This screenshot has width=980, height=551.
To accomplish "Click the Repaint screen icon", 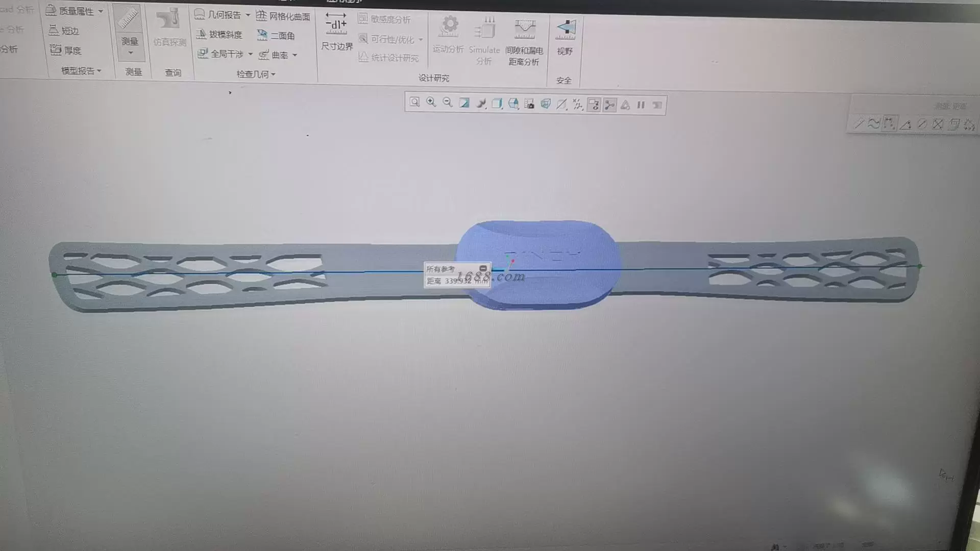I will pyautogui.click(x=464, y=103).
